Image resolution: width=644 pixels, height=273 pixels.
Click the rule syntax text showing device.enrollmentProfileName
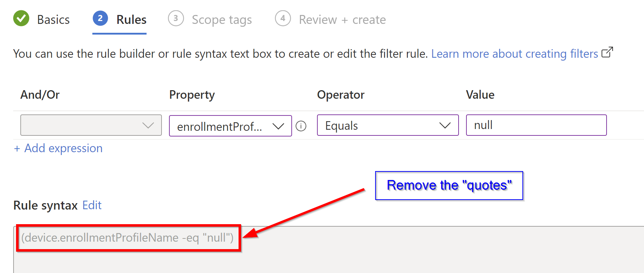pos(127,238)
